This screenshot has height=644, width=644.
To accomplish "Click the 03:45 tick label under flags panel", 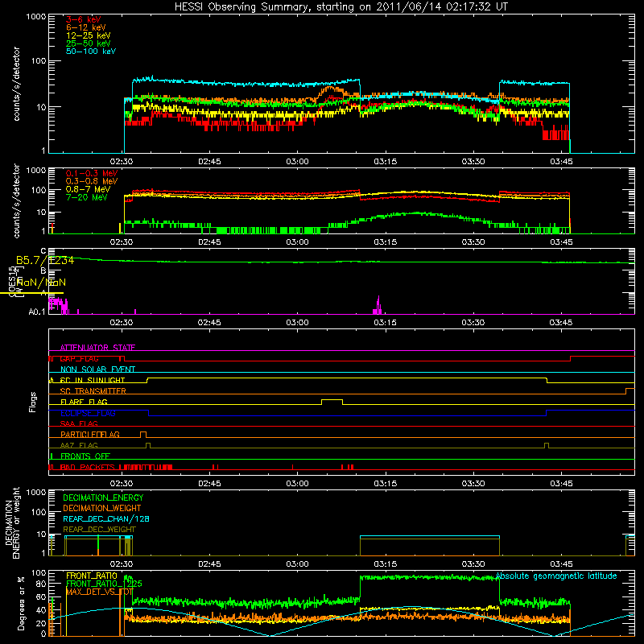I will click(x=561, y=484).
